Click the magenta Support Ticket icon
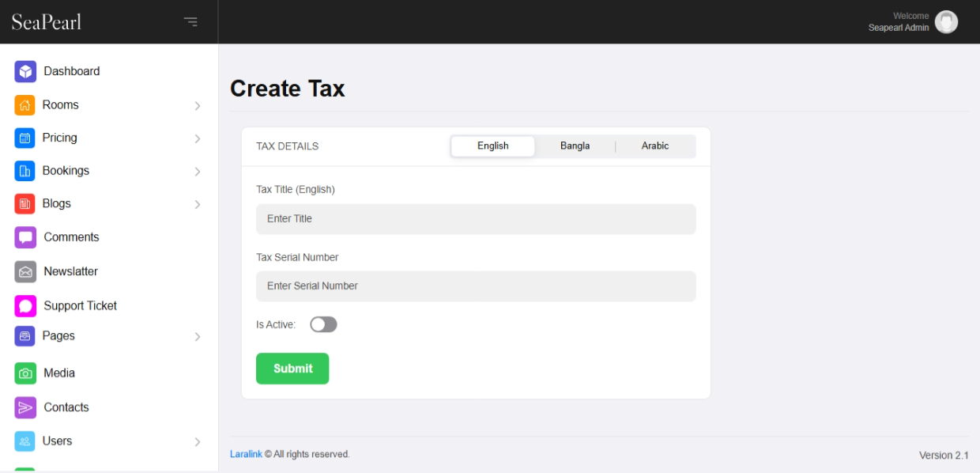 25,306
